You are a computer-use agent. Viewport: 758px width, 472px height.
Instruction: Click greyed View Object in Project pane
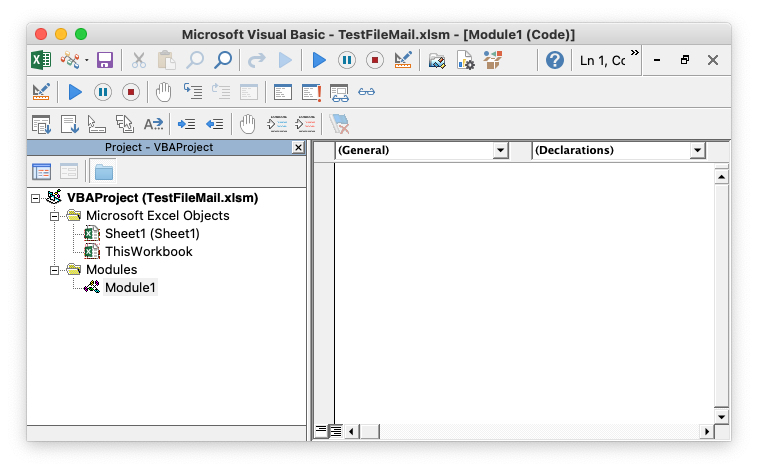[x=69, y=172]
